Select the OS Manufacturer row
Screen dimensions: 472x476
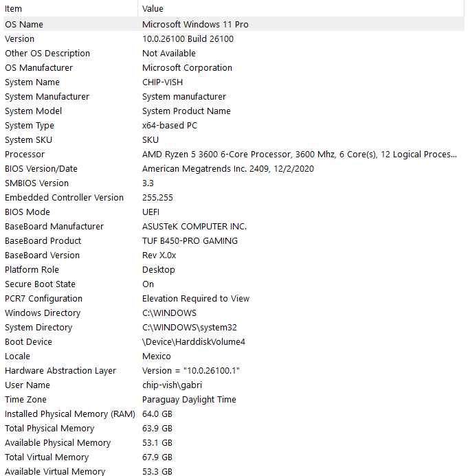click(x=234, y=68)
